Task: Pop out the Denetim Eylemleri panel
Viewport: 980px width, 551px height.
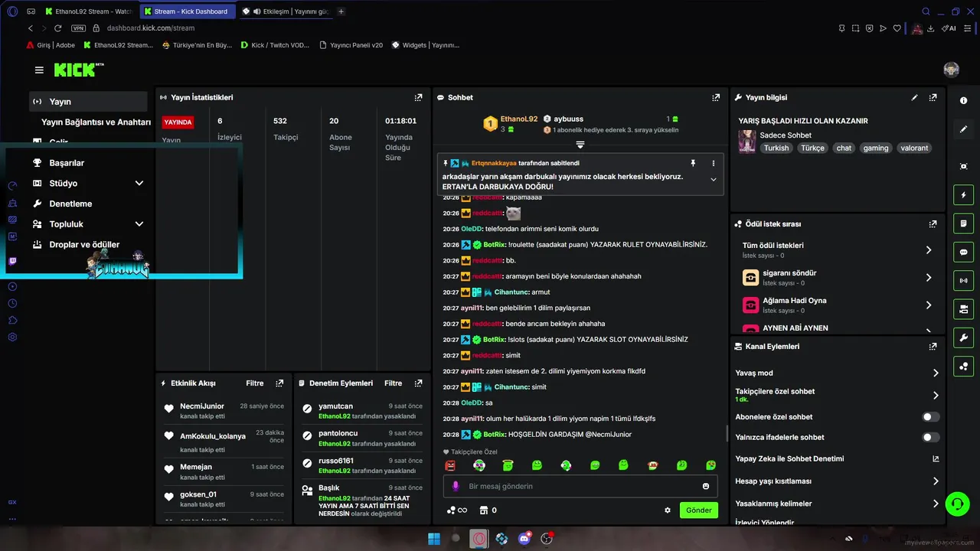Action: (418, 383)
